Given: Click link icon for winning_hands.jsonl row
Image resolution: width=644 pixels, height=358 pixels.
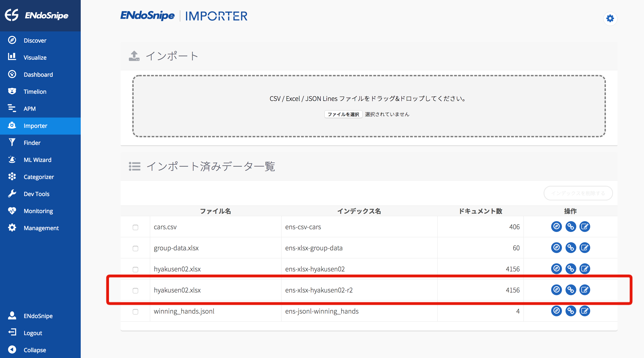Looking at the screenshot, I should pyautogui.click(x=570, y=311).
